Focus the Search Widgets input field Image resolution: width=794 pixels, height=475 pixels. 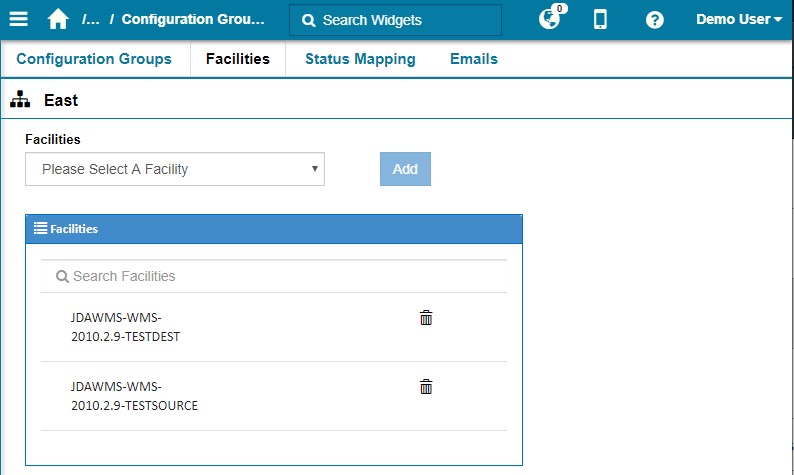pos(395,20)
